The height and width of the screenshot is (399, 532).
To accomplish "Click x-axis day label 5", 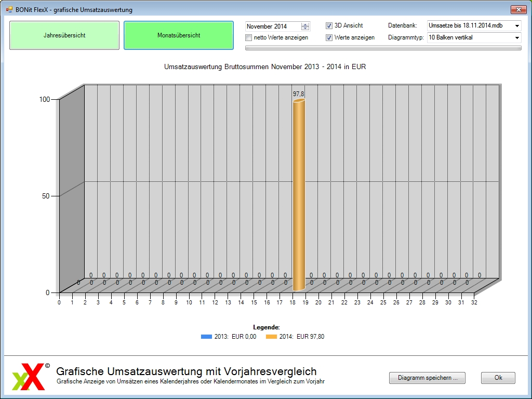I will (x=124, y=302).
